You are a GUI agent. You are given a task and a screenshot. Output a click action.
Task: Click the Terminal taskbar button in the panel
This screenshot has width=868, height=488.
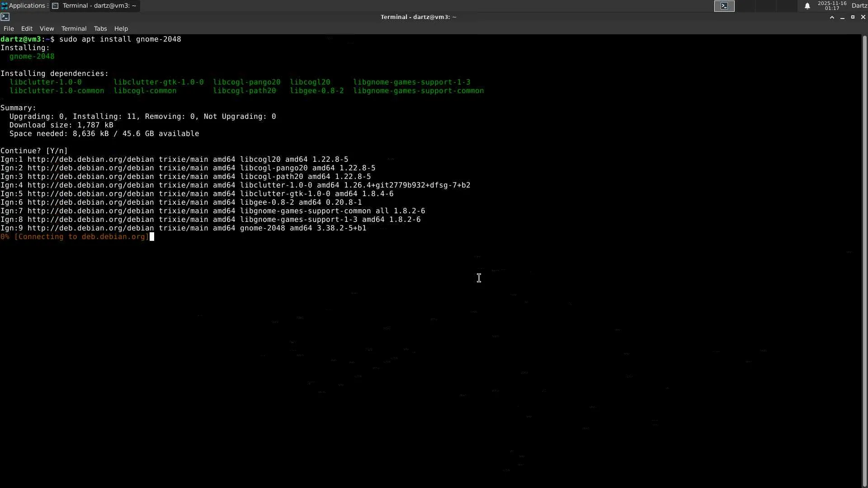click(95, 5)
